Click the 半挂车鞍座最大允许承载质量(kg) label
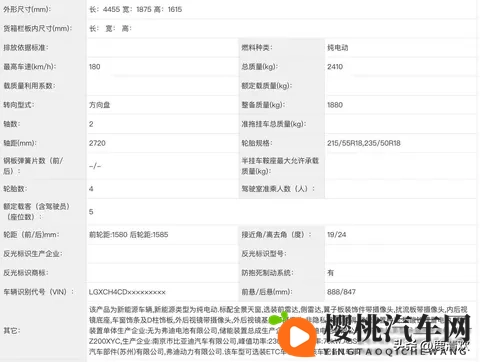Viewport: 480px width, 362px height. pos(280,166)
